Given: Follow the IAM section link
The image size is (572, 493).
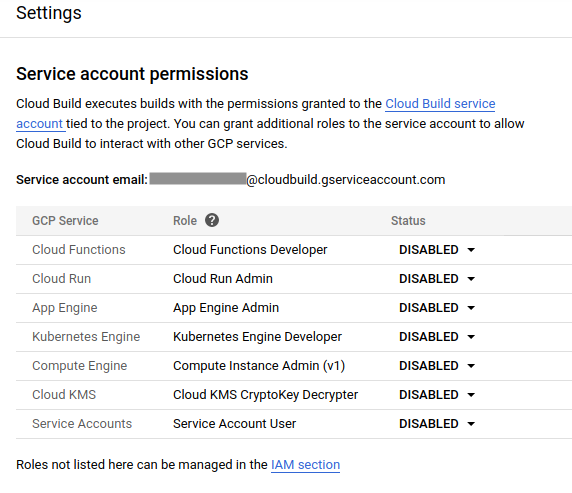Looking at the screenshot, I should pos(305,465).
